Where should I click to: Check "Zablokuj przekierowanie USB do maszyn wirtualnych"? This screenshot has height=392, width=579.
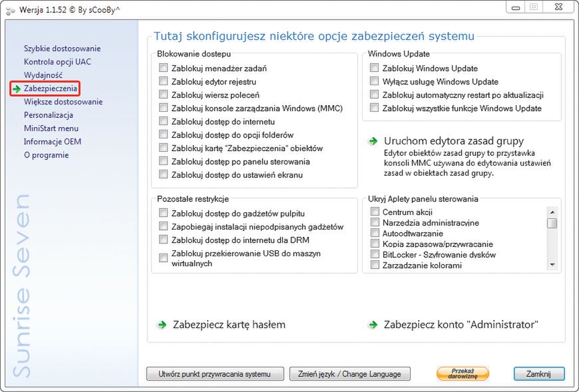[163, 258]
